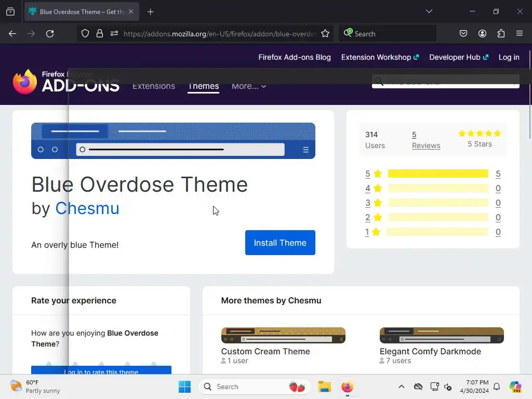This screenshot has width=532, height=399.
Task: Open the Windows Start menu
Action: coord(184,387)
